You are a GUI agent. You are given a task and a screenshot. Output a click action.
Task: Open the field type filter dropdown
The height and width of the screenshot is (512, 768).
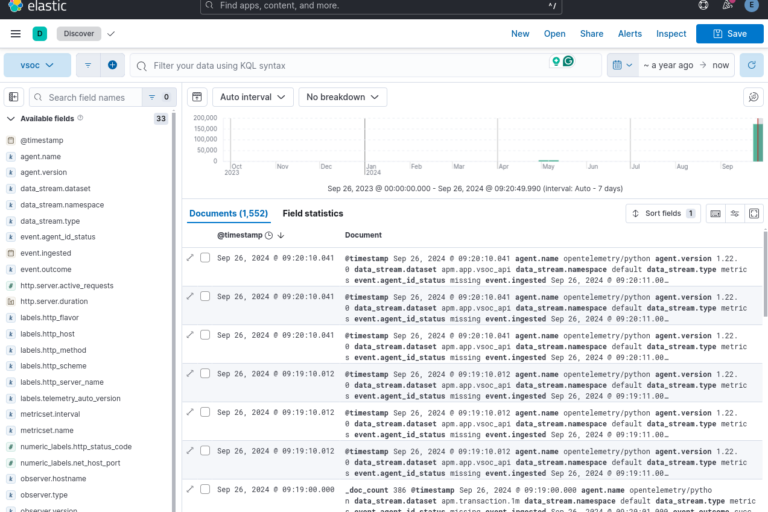159,97
